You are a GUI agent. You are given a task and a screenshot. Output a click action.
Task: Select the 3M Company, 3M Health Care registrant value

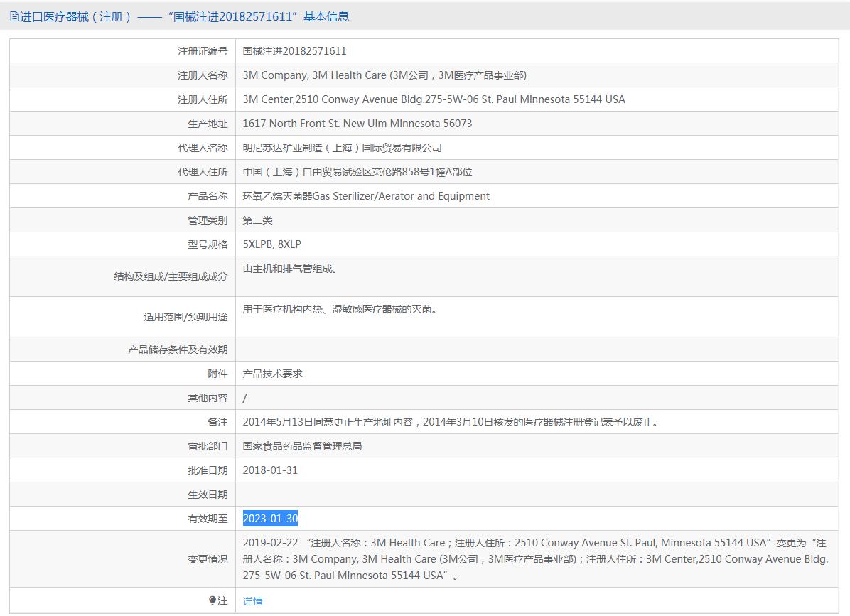(384, 75)
